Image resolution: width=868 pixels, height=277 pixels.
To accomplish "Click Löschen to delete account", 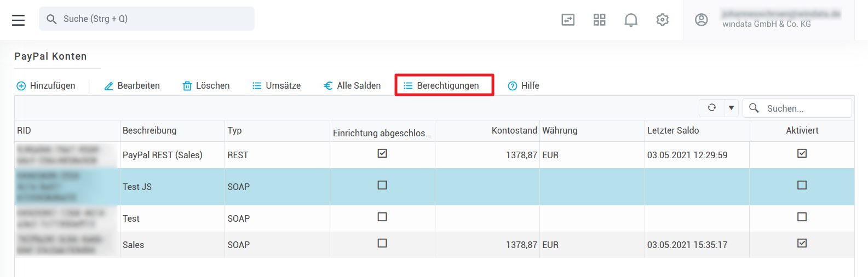I will [x=206, y=86].
